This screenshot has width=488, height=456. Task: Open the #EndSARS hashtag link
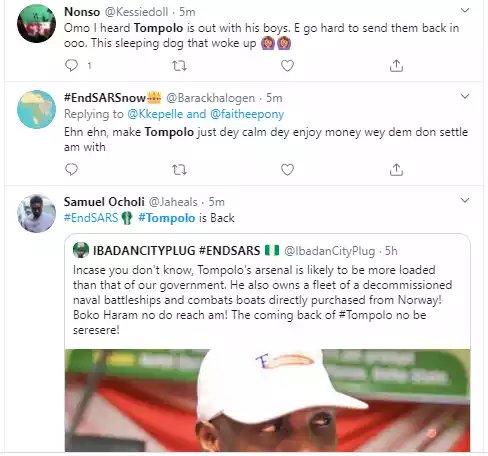(91, 218)
